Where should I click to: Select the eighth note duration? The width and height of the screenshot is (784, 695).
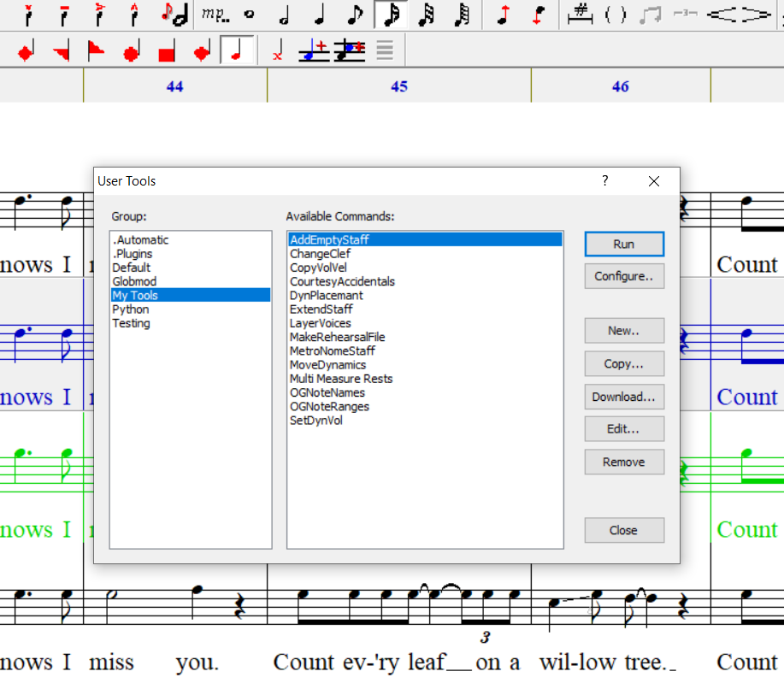[x=355, y=15]
